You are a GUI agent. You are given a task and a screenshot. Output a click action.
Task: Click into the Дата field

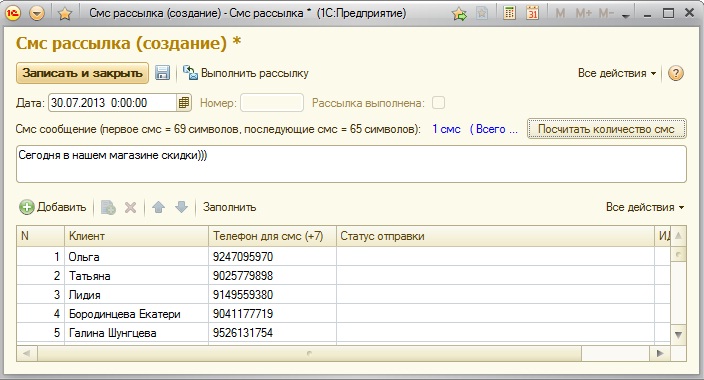tap(112, 102)
